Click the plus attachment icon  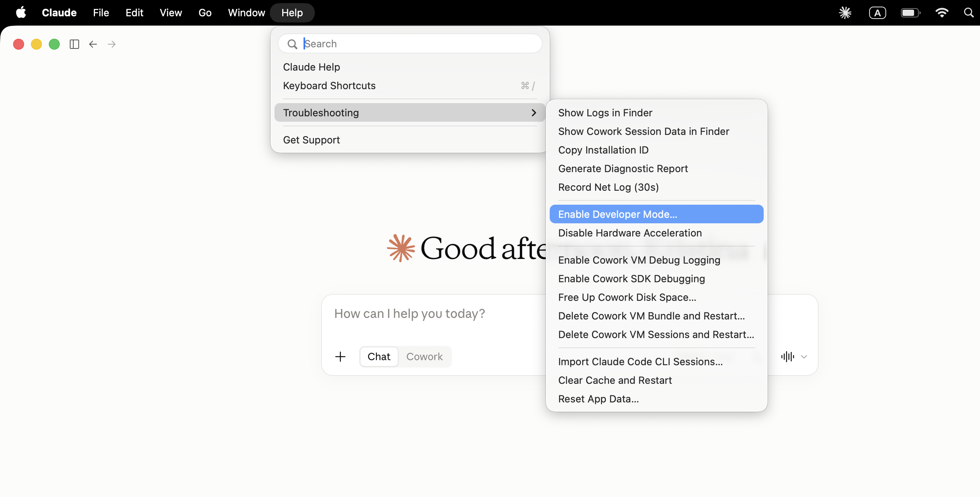[340, 357]
